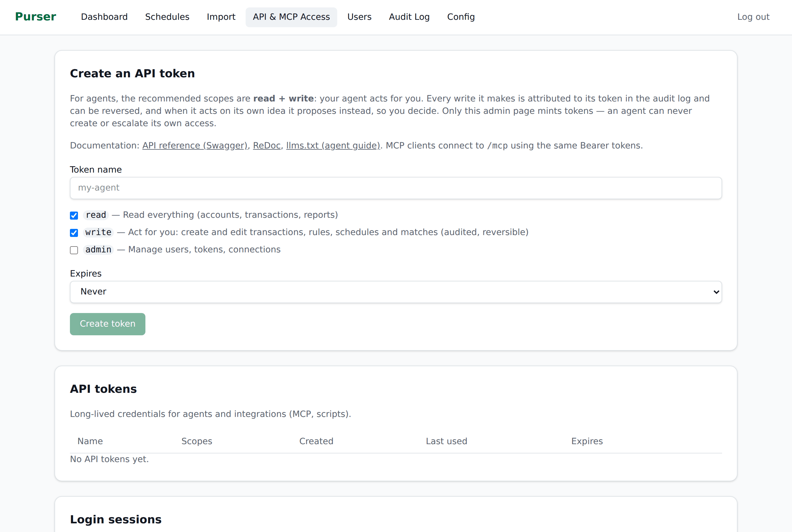Screen dimensions: 792x532
Task: Click the Name column header in API tokens
Action: click(x=90, y=441)
